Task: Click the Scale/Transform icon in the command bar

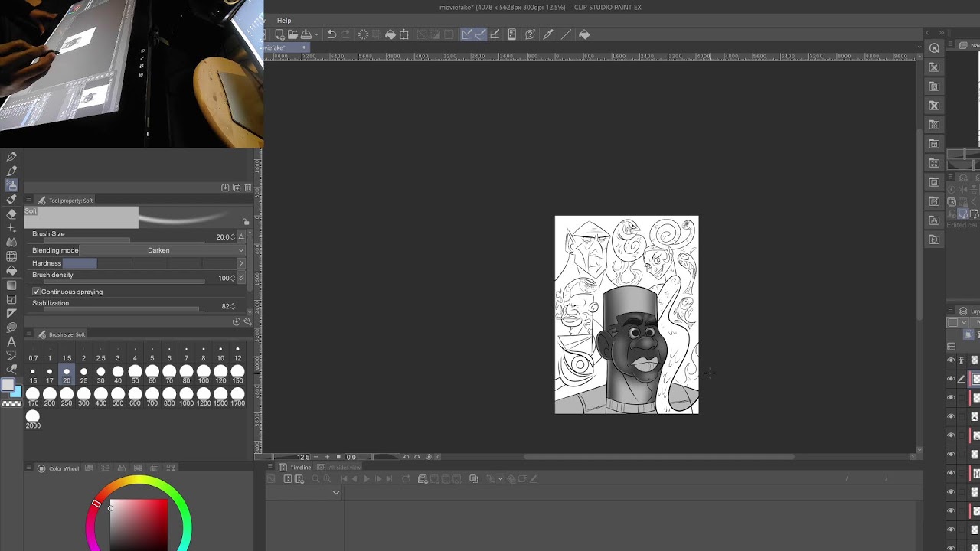Action: pos(403,34)
